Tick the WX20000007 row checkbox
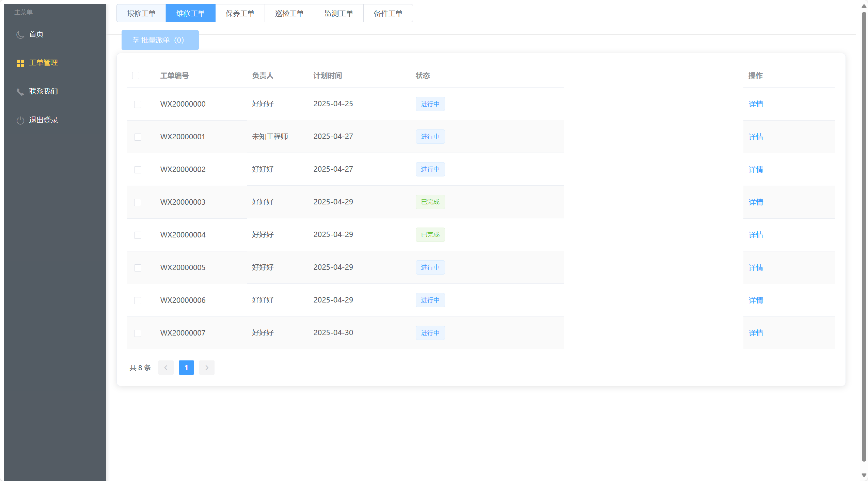Screen dimensions: 868x481 coord(138,333)
